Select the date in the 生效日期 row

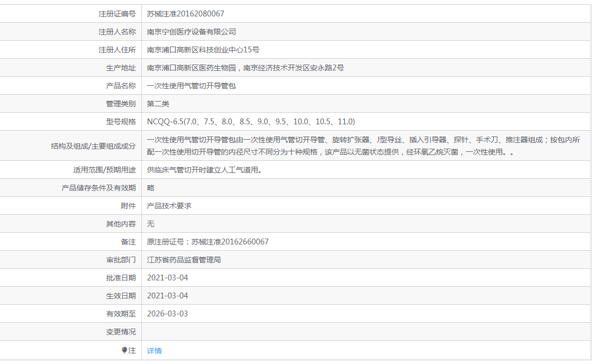click(167, 296)
